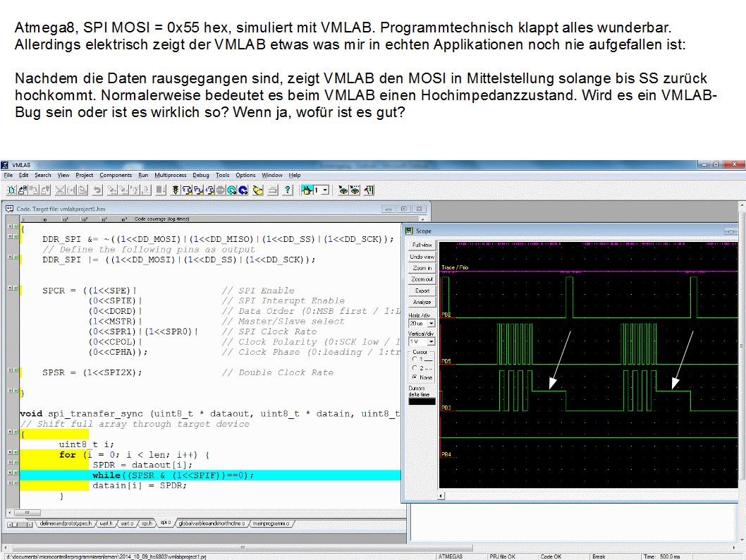The height and width of the screenshot is (560, 746).
Task: Click the first step debug icon after traffic light
Action: 186,190
